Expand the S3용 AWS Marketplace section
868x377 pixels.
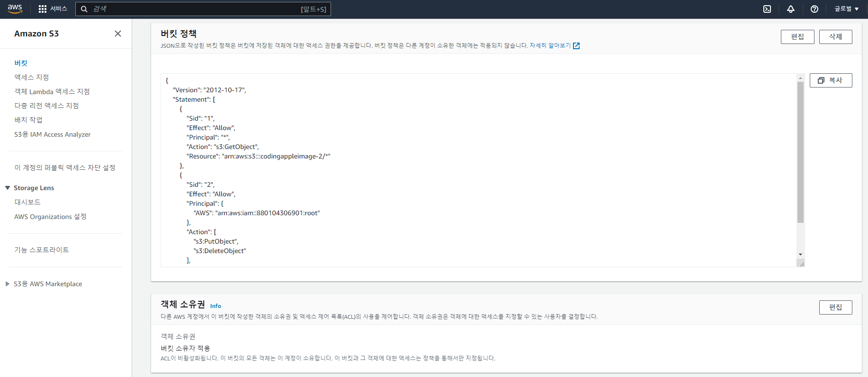(x=8, y=284)
